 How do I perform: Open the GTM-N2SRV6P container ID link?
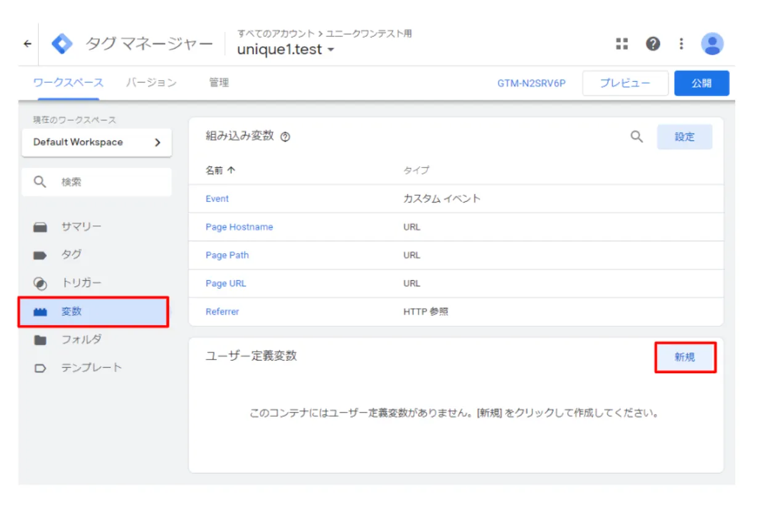pos(531,83)
